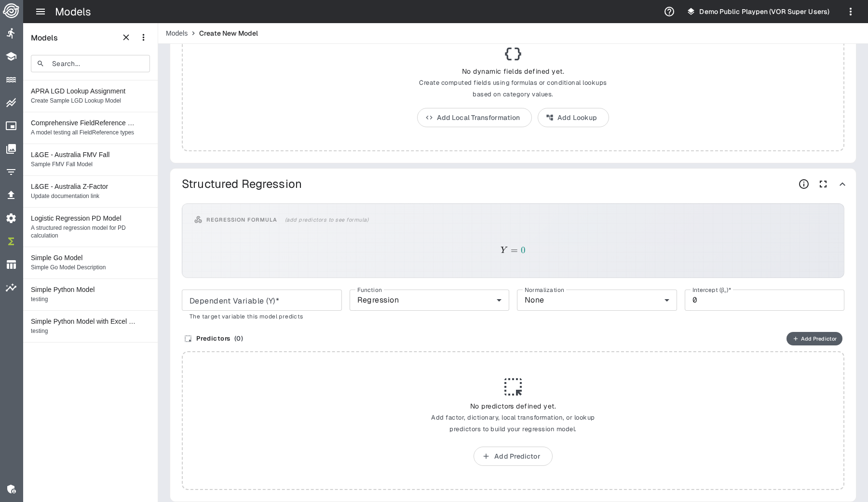Open Models panel more options menu
This screenshot has width=868, height=502.
[x=143, y=38]
